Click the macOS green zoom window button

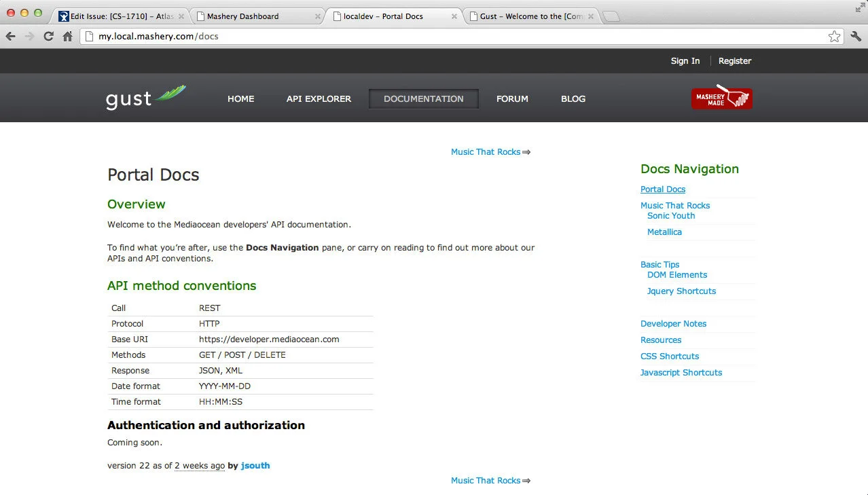pos(38,13)
